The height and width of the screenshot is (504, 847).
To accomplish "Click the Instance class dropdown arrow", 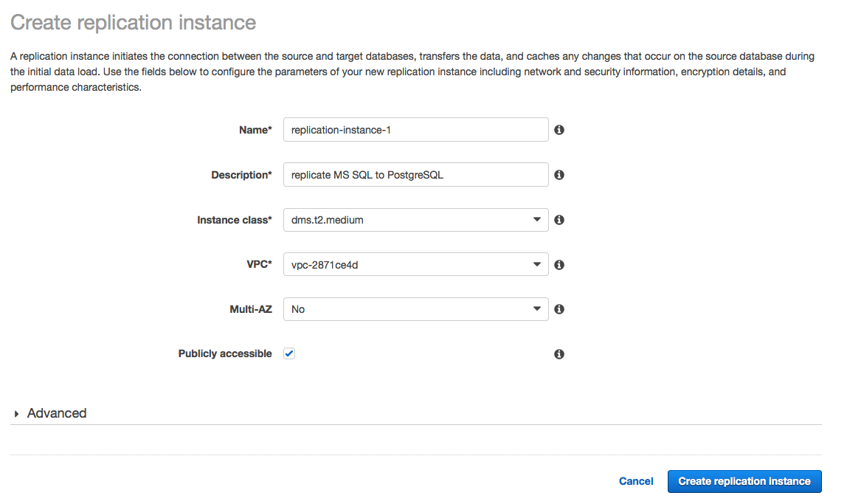I will coord(538,219).
